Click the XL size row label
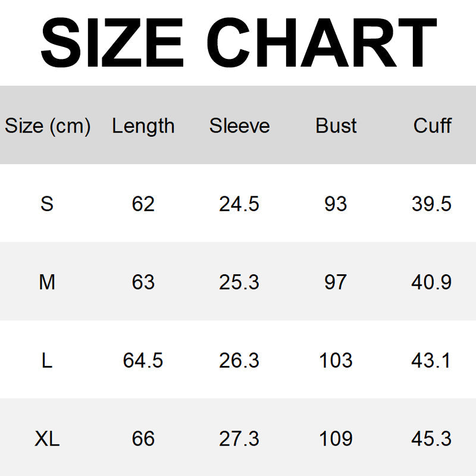 point(47,439)
